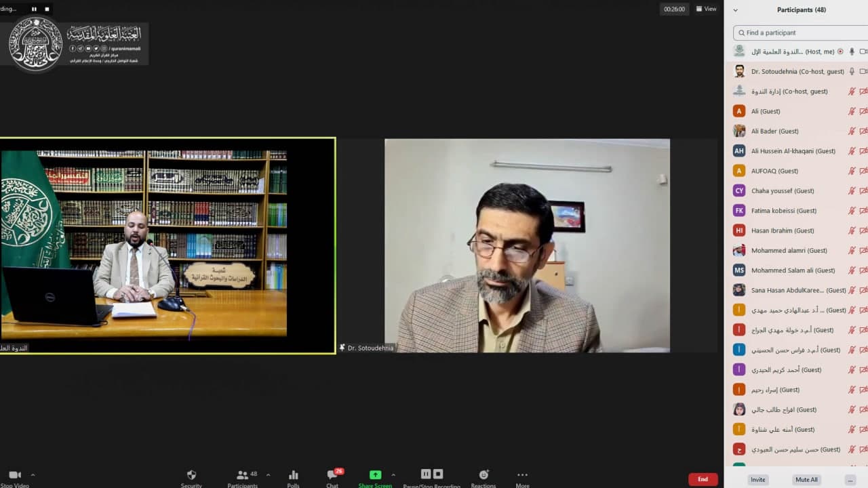868x488 pixels.
Task: Select Fatima kobeissi (Guest) participant name
Action: point(784,211)
